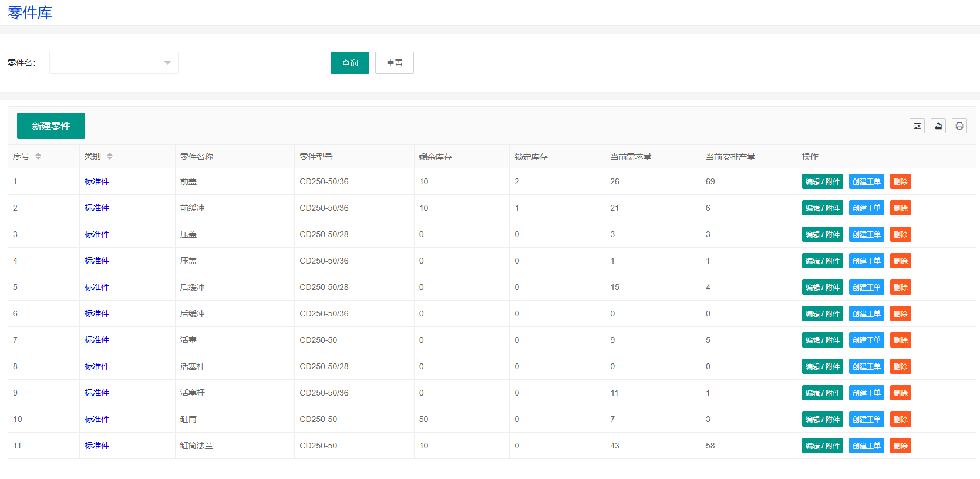This screenshot has width=980, height=479.
Task: Sort by 类别 column arrows
Action: click(110, 156)
